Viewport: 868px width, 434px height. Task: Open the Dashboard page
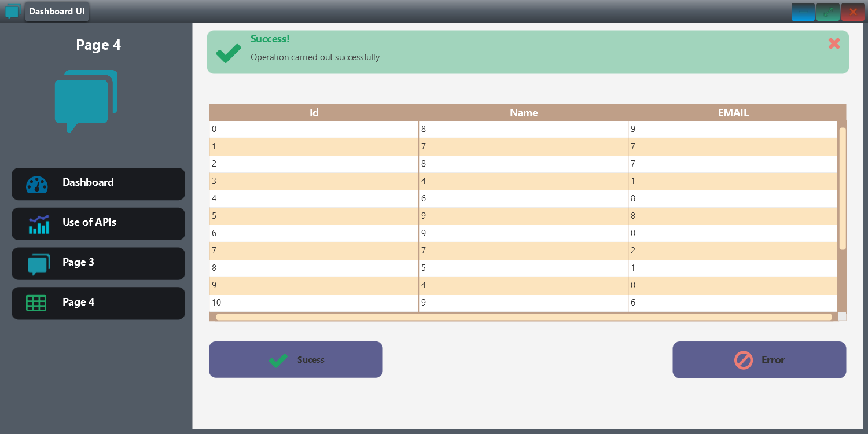98,184
